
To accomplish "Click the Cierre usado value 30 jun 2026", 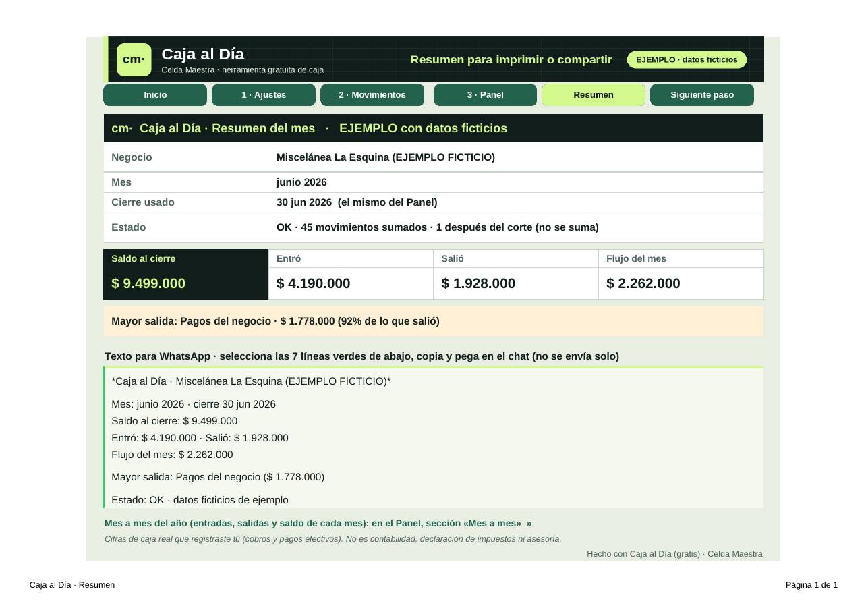I will [x=357, y=202].
